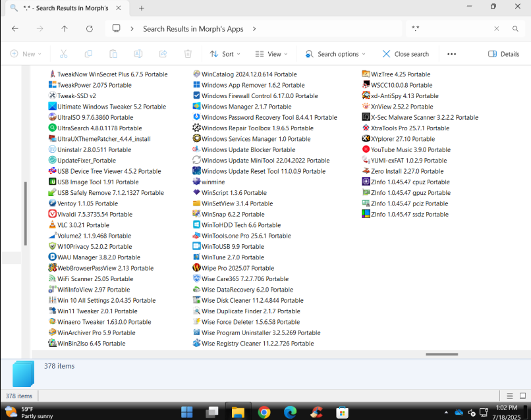Open the View layout dropdown

tap(271, 54)
